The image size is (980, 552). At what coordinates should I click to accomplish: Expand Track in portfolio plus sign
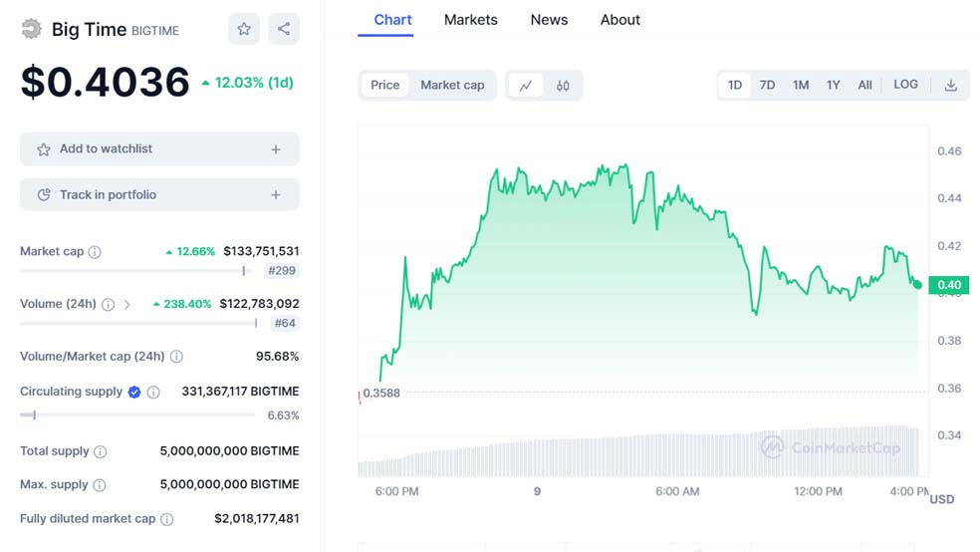pyautogui.click(x=276, y=195)
